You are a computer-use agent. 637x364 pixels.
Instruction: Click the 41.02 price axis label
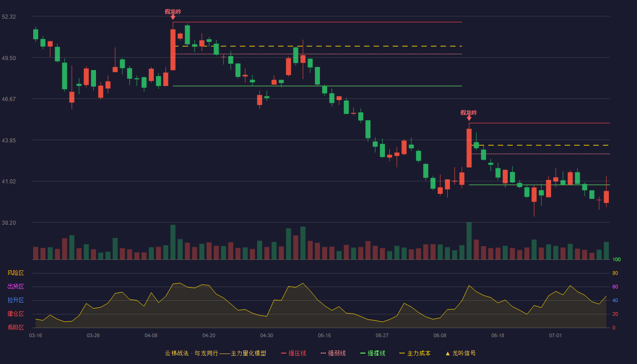tap(9, 181)
